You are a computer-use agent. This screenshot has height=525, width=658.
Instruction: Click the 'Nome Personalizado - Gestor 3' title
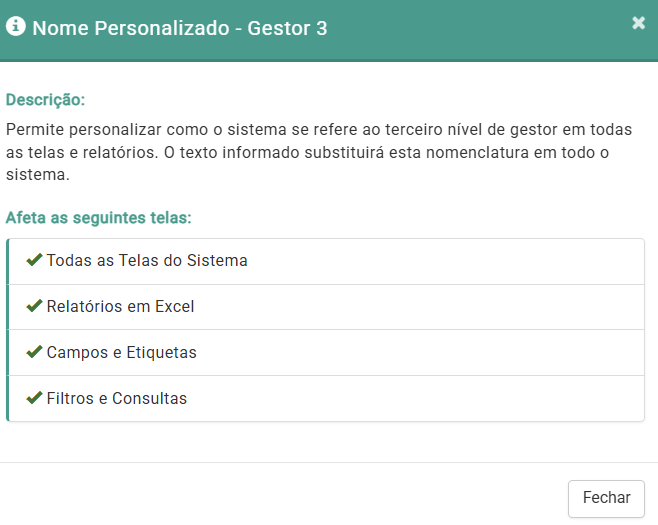[x=180, y=28]
